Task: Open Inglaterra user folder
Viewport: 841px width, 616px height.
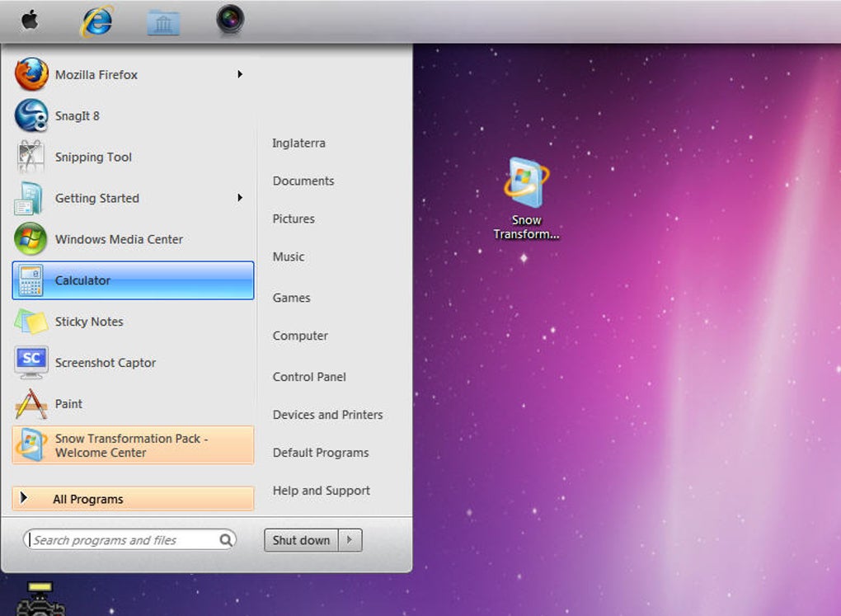Action: 298,143
